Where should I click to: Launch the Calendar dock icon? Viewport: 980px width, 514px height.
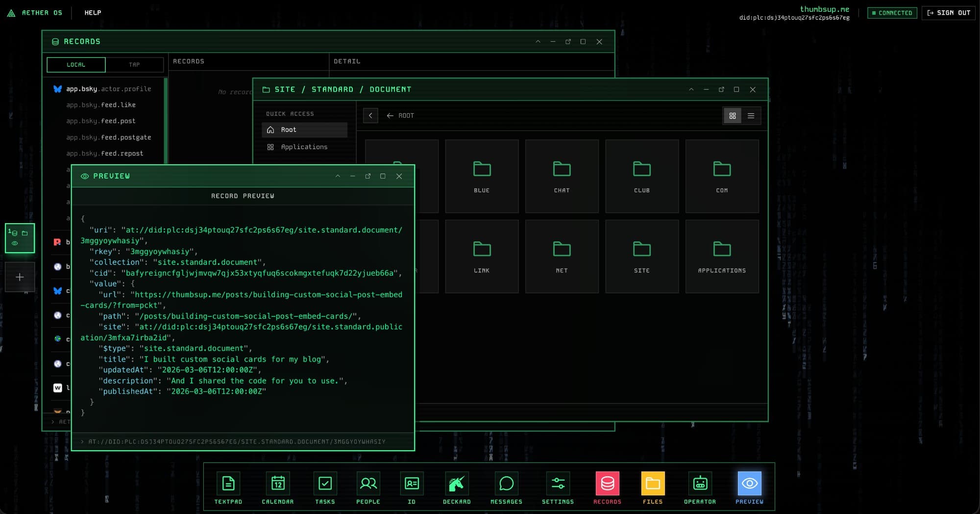coord(277,484)
